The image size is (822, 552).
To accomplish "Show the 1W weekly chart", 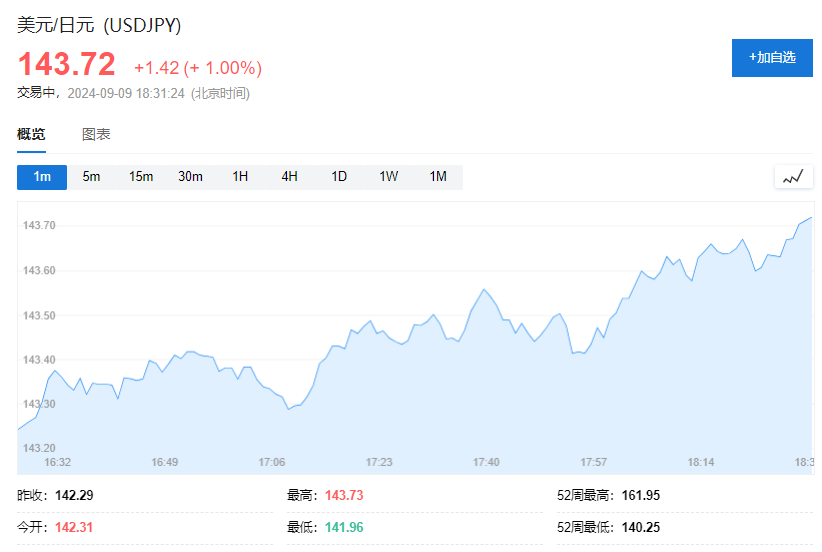I will [388, 177].
